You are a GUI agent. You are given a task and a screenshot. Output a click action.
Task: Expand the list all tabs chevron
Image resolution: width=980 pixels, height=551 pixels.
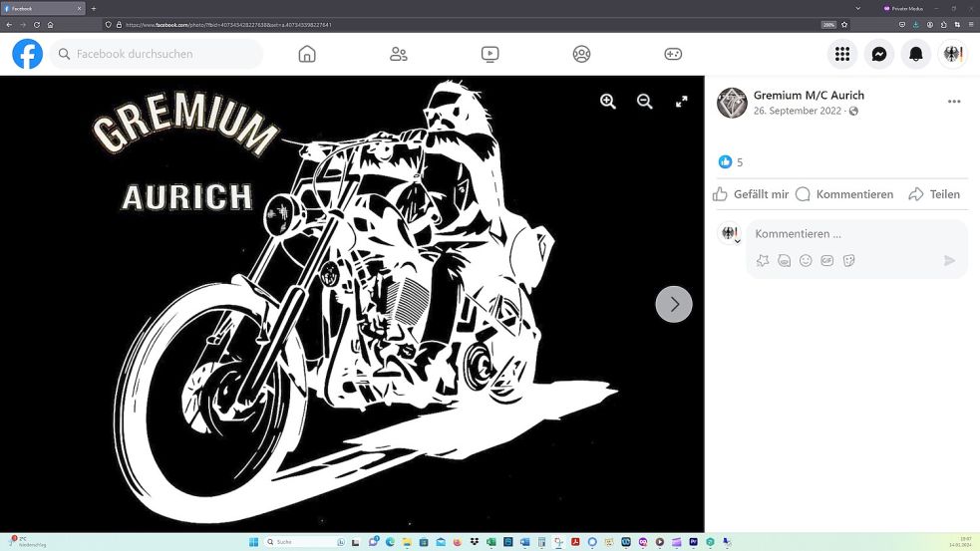(x=858, y=8)
